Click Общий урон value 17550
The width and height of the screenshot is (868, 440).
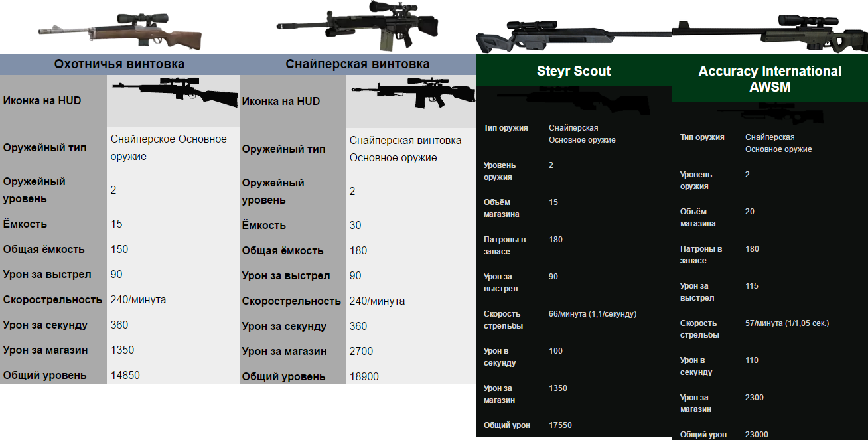click(x=560, y=425)
